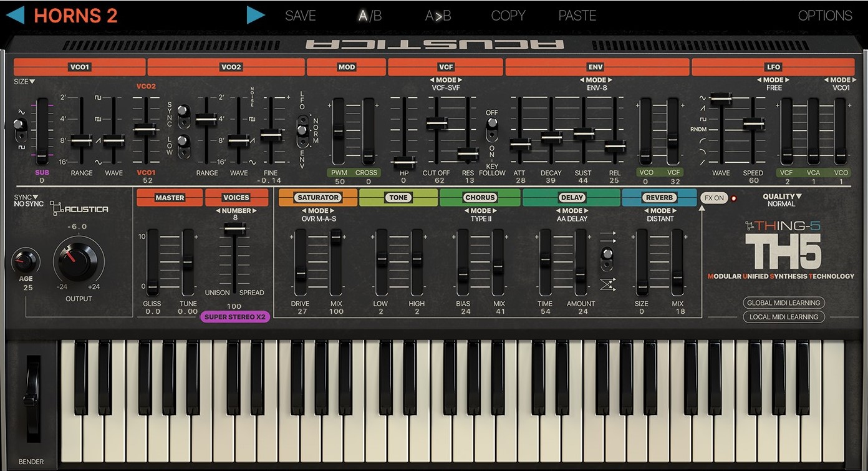Click the right arrow of the Delay MODE

tap(587, 211)
